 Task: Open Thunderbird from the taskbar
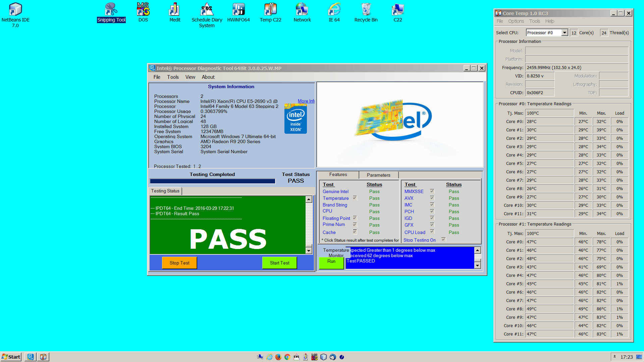point(332,357)
